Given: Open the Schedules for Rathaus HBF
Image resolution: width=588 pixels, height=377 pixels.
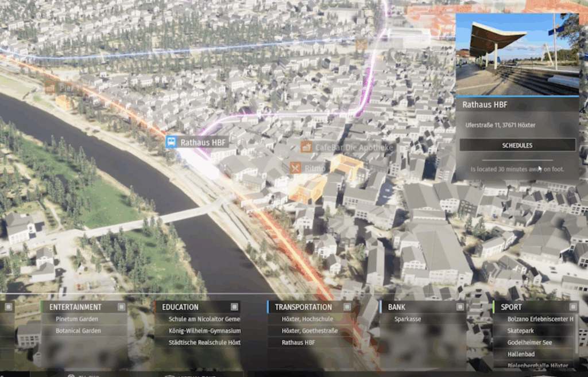Looking at the screenshot, I should tap(517, 145).
